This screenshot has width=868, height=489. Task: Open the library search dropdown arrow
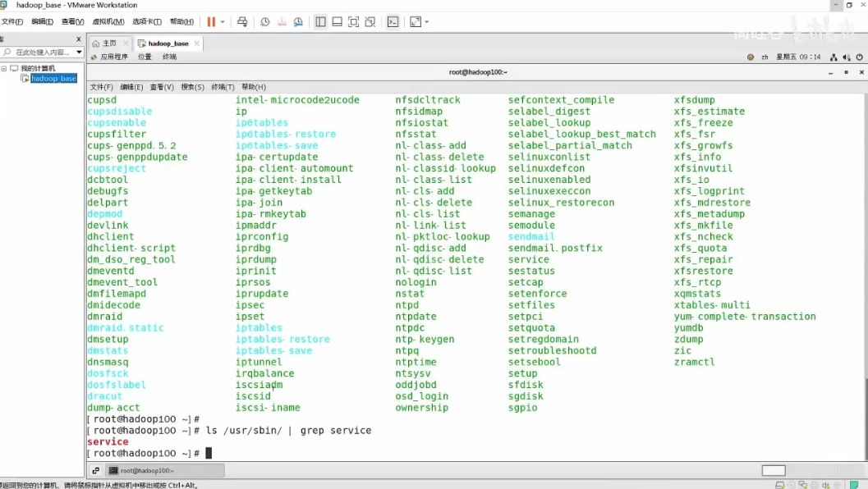tap(79, 52)
